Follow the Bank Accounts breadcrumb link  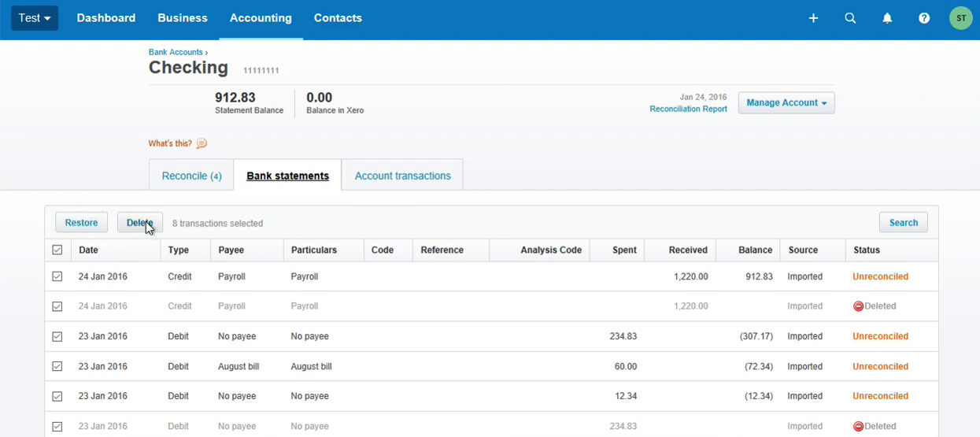click(x=176, y=52)
